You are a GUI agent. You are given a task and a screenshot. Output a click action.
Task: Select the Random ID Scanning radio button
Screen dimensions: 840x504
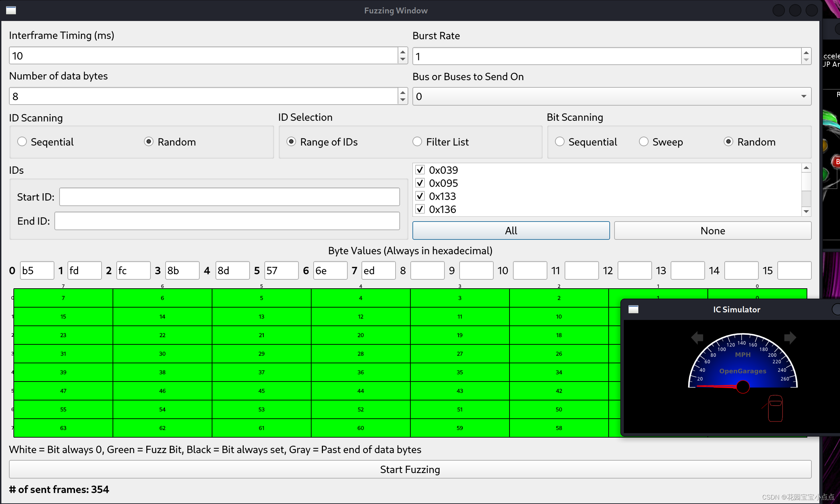point(148,142)
